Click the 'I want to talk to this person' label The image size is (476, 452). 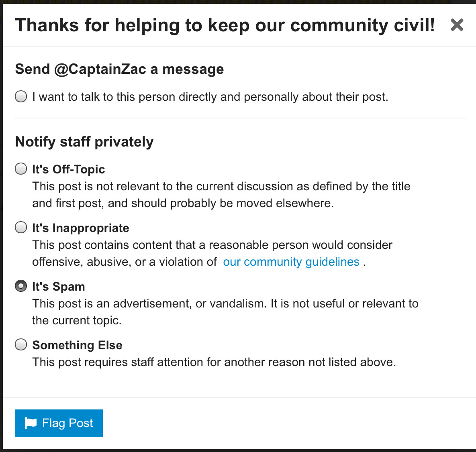(210, 97)
